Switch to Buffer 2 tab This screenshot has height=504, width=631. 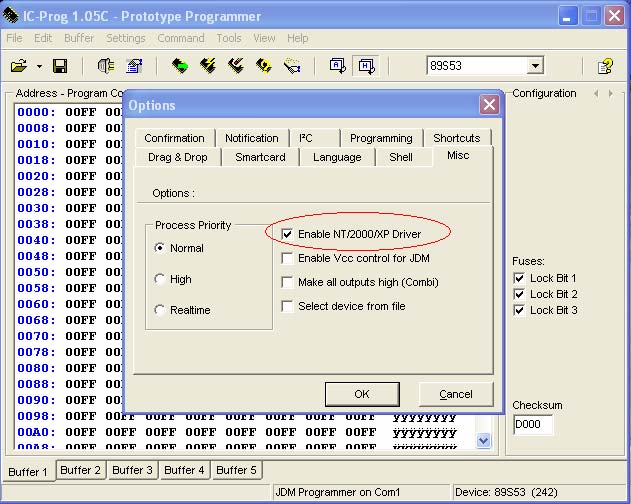tap(80, 470)
